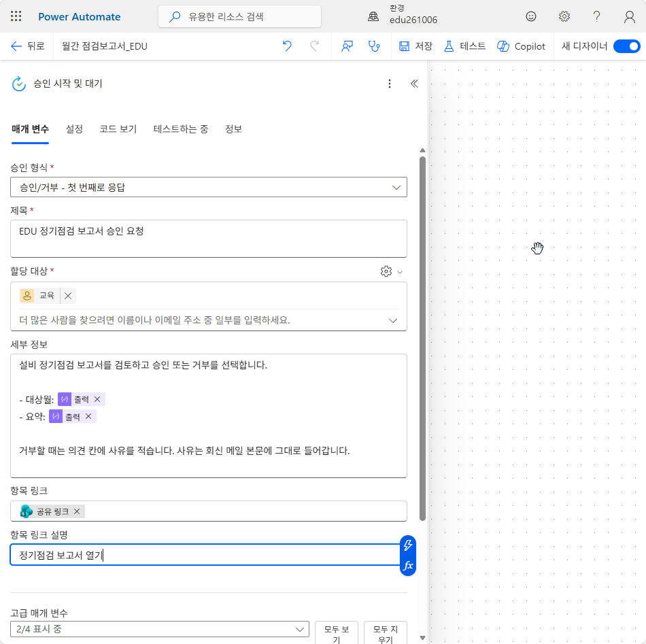Select the 매개 변수 tab
The image size is (646, 644).
(30, 129)
